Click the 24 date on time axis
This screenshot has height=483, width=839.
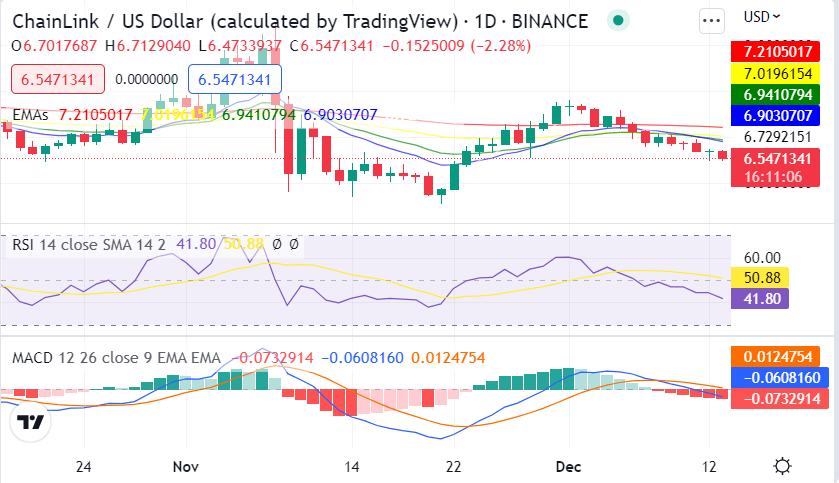(x=83, y=466)
